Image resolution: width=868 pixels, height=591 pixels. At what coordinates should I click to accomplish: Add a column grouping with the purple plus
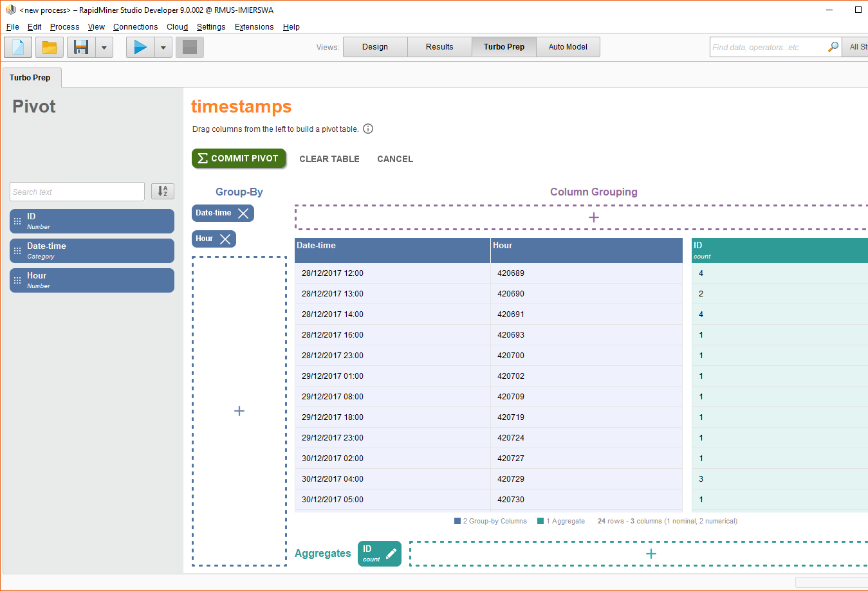point(594,217)
